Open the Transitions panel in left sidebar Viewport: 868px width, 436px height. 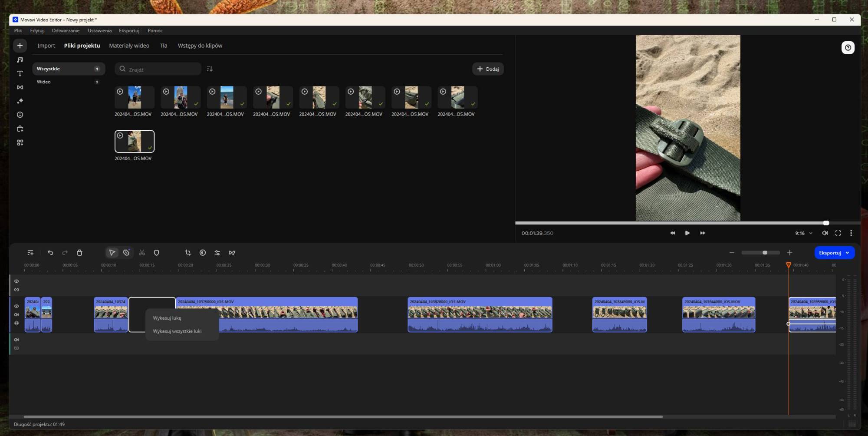tap(20, 87)
